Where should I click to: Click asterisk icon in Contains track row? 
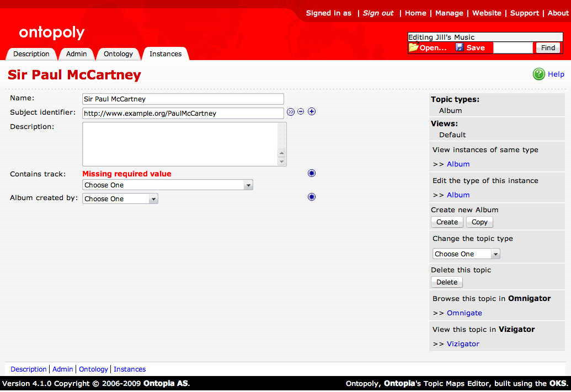point(312,173)
